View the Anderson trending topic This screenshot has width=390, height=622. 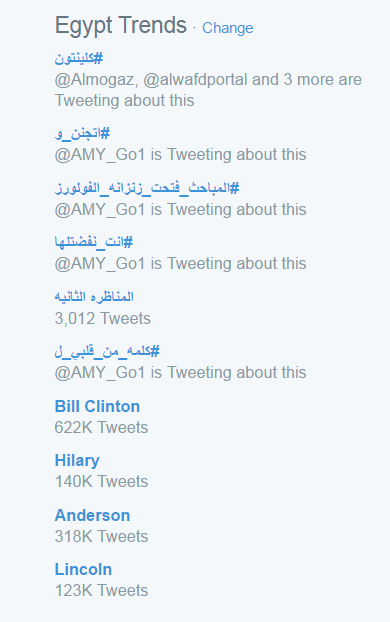coord(92,515)
